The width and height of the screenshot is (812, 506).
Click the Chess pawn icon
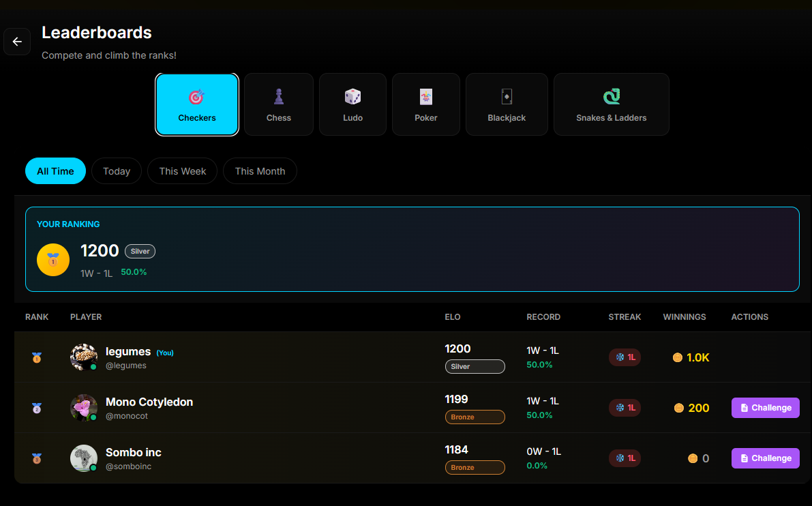(278, 96)
